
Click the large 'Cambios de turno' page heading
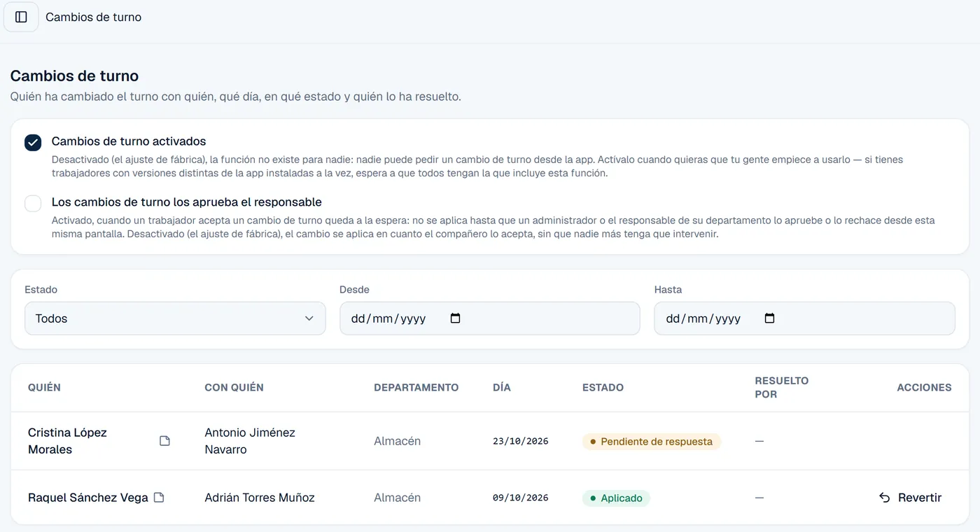pyautogui.click(x=74, y=76)
